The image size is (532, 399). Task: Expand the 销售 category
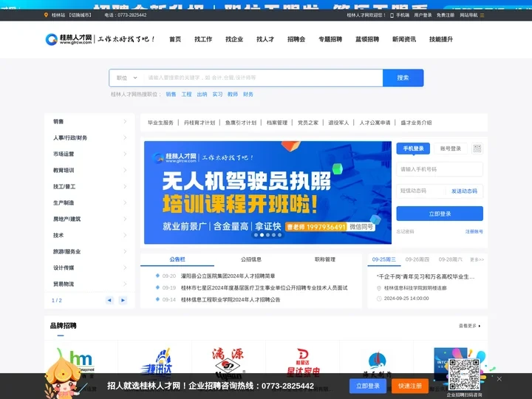(89, 121)
